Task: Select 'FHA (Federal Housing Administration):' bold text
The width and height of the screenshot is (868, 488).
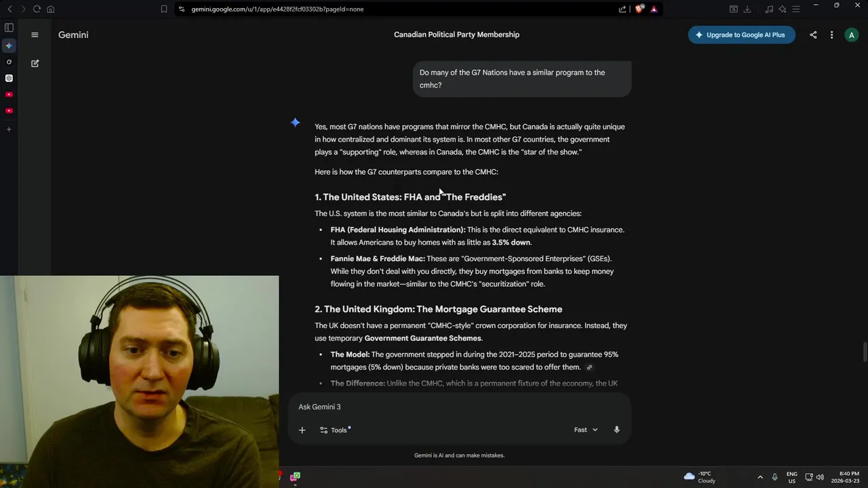Action: [398, 230]
